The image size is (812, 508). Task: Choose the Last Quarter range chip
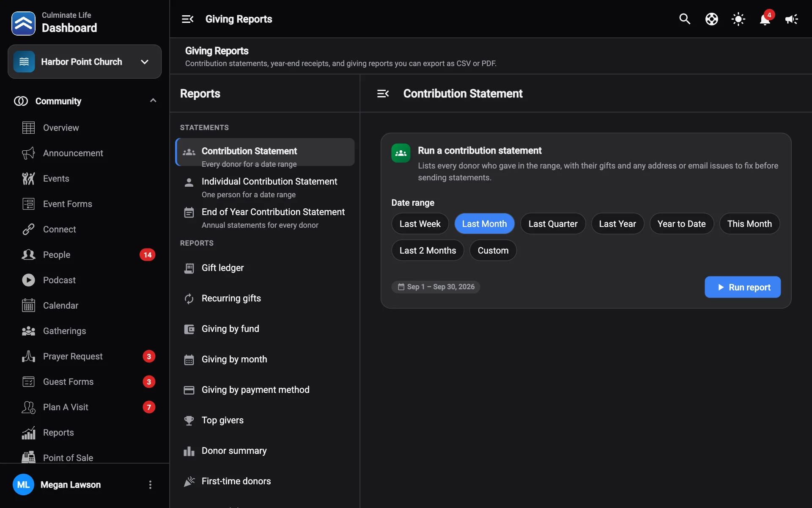click(x=553, y=224)
